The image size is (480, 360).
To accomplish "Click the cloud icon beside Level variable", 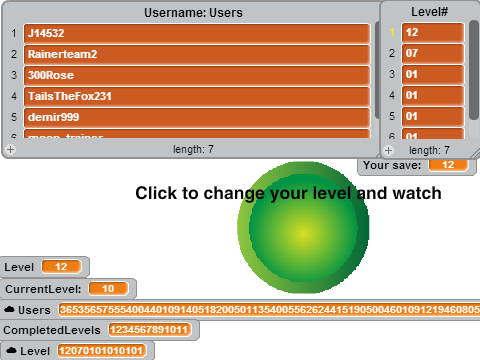I will (x=11, y=350).
